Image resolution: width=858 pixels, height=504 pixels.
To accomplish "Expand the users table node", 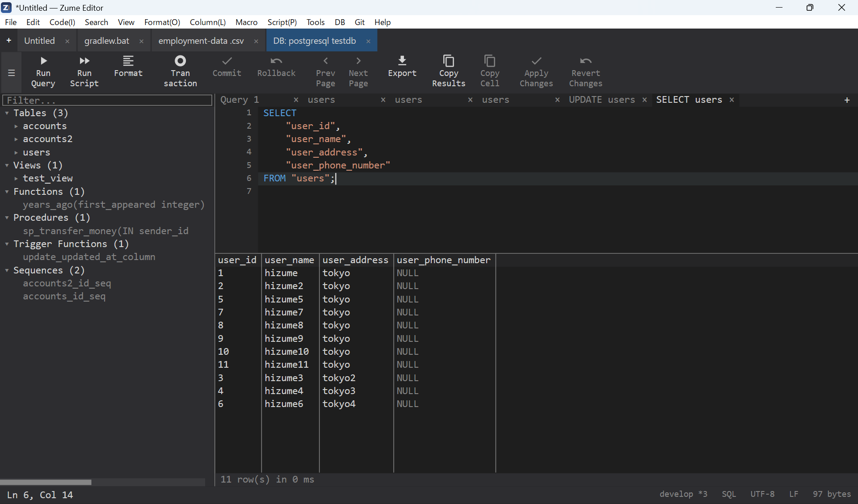I will [16, 153].
